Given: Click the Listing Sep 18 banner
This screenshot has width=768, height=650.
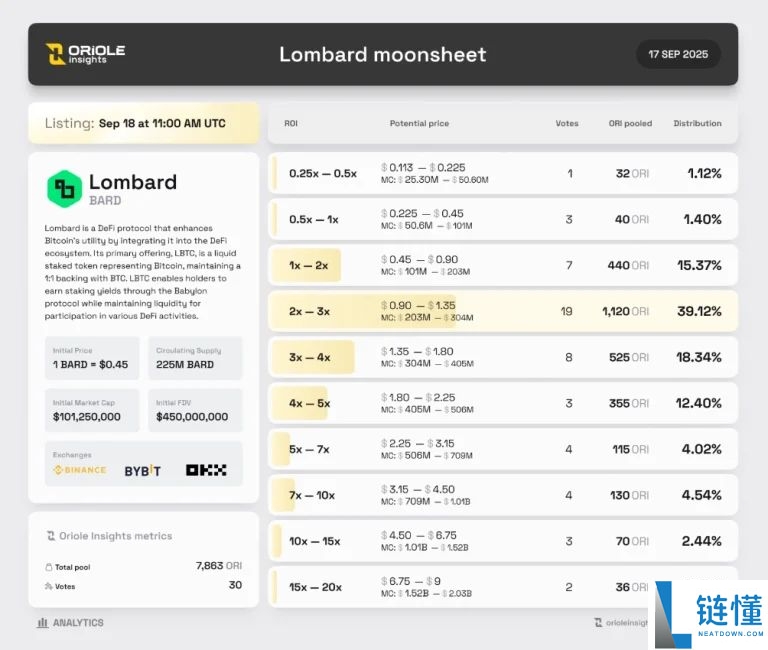Looking at the screenshot, I should (144, 123).
